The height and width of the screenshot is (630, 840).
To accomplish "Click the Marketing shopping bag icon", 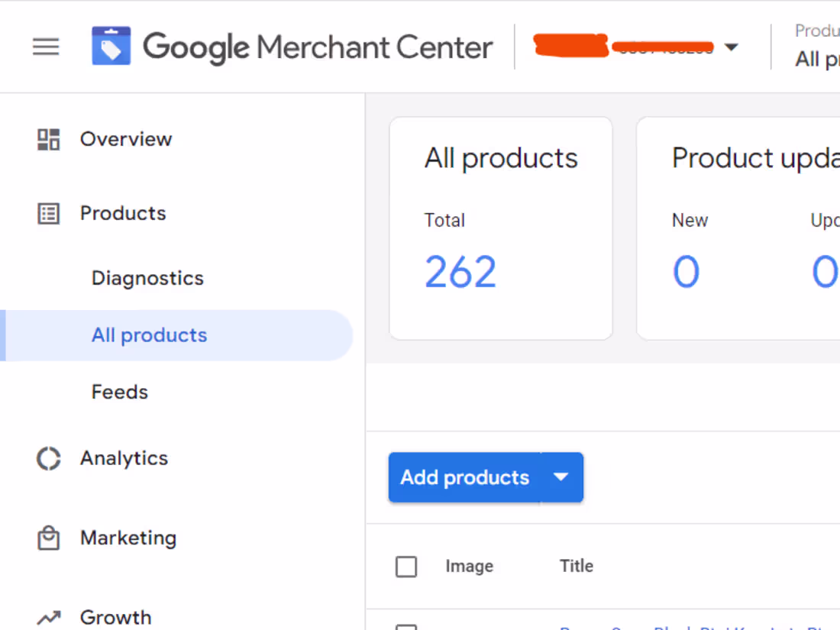I will 48,538.
